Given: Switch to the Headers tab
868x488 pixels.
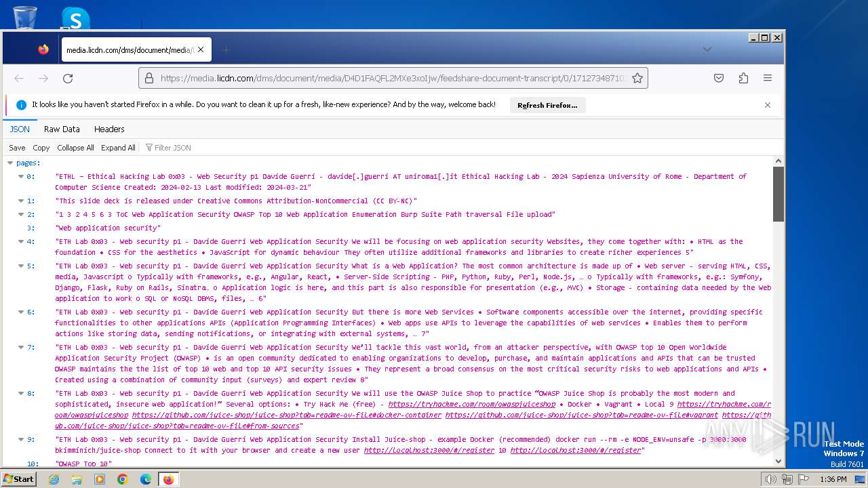Looking at the screenshot, I should pyautogui.click(x=109, y=129).
